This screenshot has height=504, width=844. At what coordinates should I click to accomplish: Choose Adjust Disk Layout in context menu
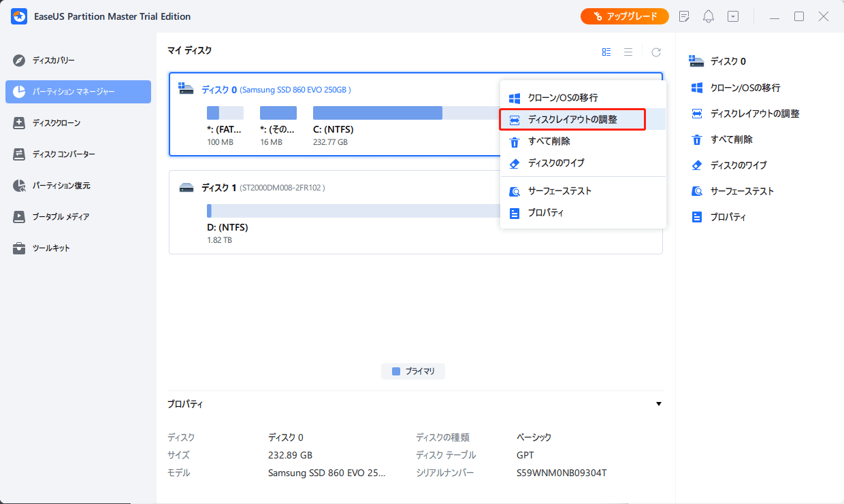(572, 120)
